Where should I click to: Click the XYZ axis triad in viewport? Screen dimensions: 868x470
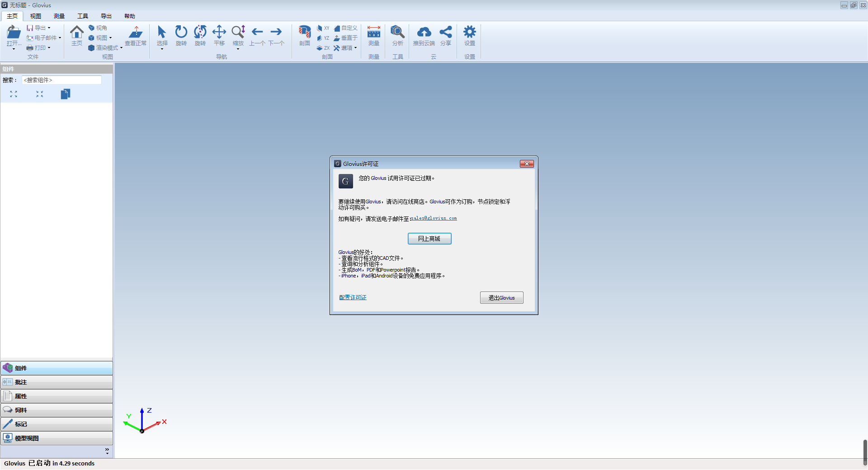click(x=144, y=420)
